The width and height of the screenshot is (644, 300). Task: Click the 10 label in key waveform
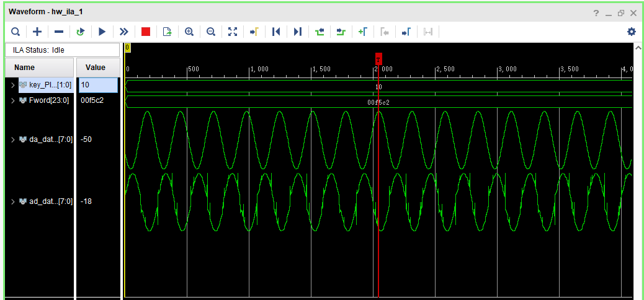pos(378,87)
